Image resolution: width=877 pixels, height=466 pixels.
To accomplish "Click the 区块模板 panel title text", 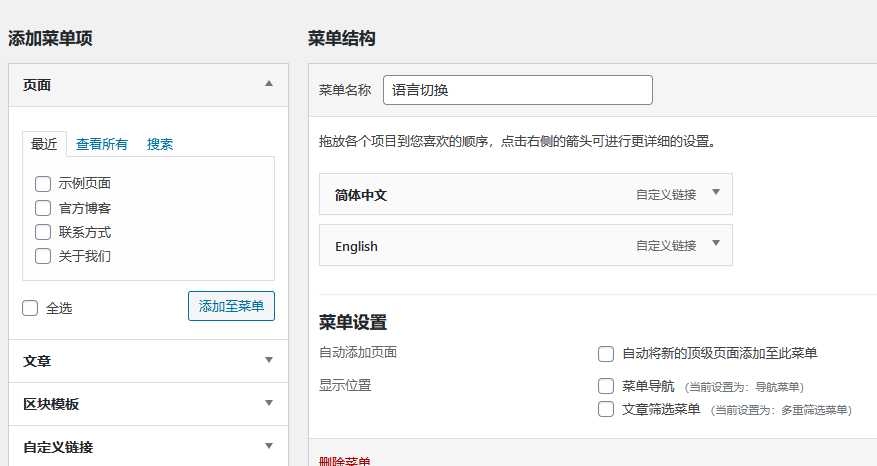I will pyautogui.click(x=51, y=404).
